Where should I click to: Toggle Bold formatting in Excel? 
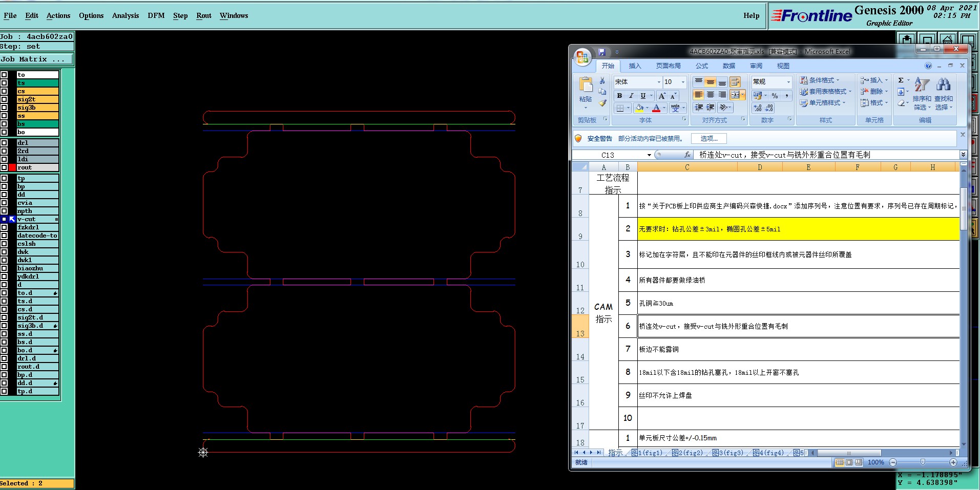619,96
